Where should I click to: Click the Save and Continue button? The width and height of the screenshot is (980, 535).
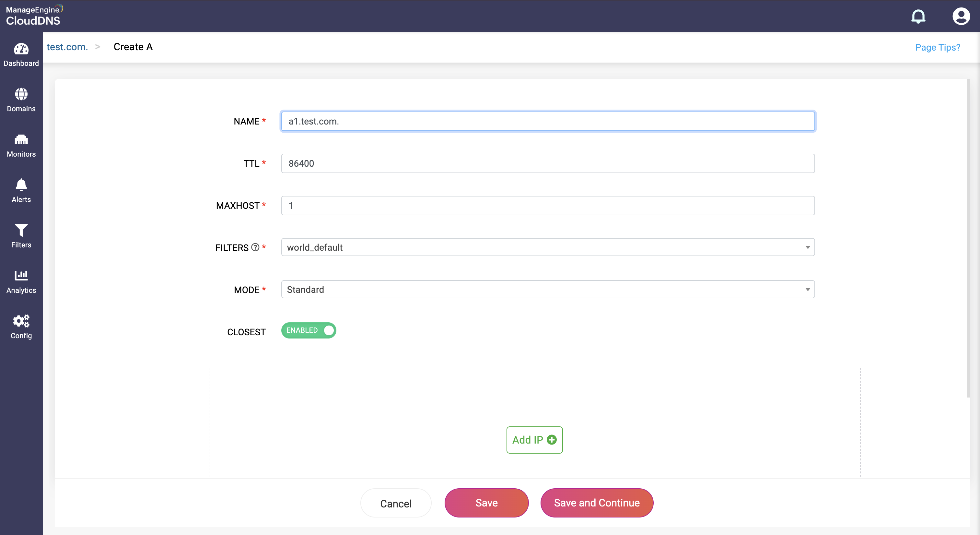pos(596,503)
